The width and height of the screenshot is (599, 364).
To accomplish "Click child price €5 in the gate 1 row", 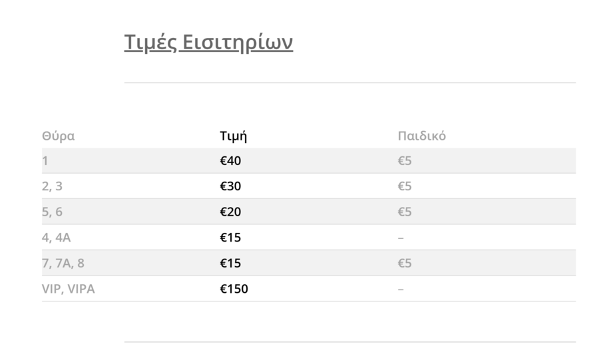I will coord(405,161).
